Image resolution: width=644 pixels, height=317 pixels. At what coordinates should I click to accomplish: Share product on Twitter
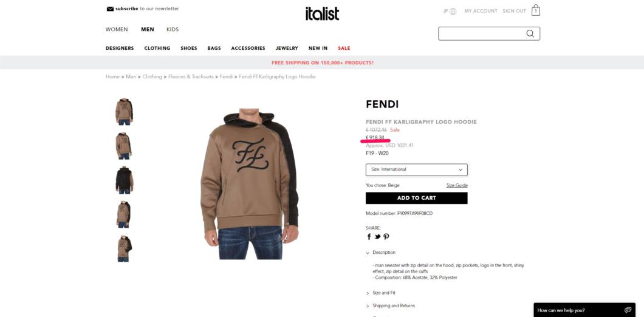377,236
